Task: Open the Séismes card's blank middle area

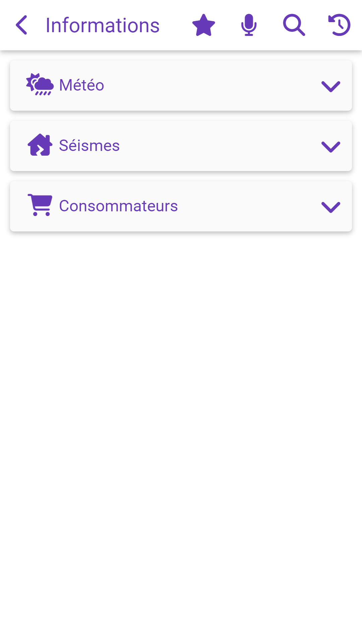Action: [218, 146]
